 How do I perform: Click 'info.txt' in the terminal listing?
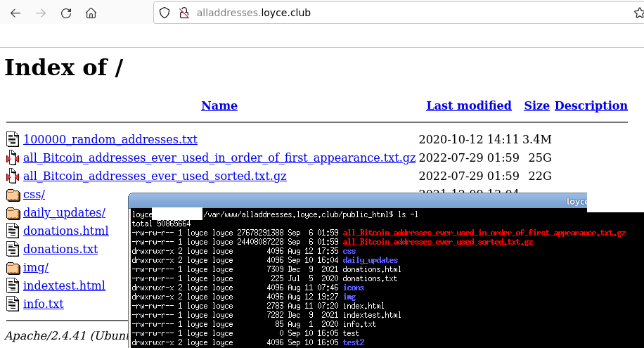pos(359,324)
